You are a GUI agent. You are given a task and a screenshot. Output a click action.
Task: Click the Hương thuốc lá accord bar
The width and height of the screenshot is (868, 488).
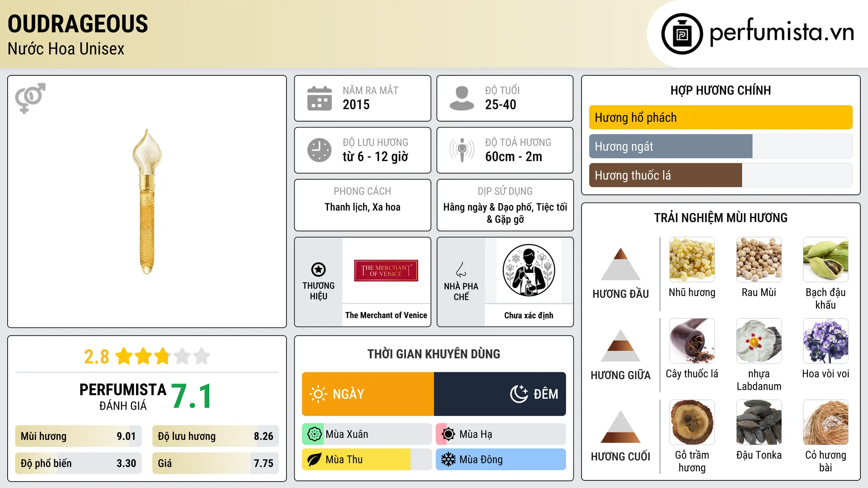point(721,175)
